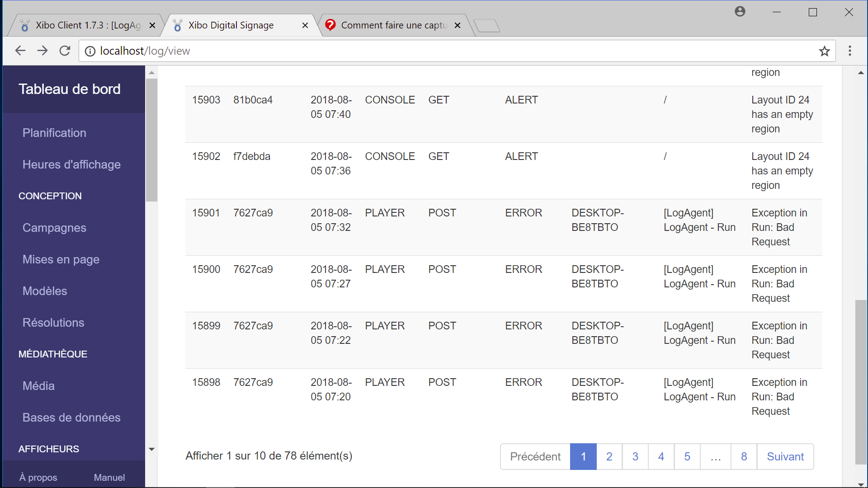Select log ID 15899 cell

(x=206, y=326)
